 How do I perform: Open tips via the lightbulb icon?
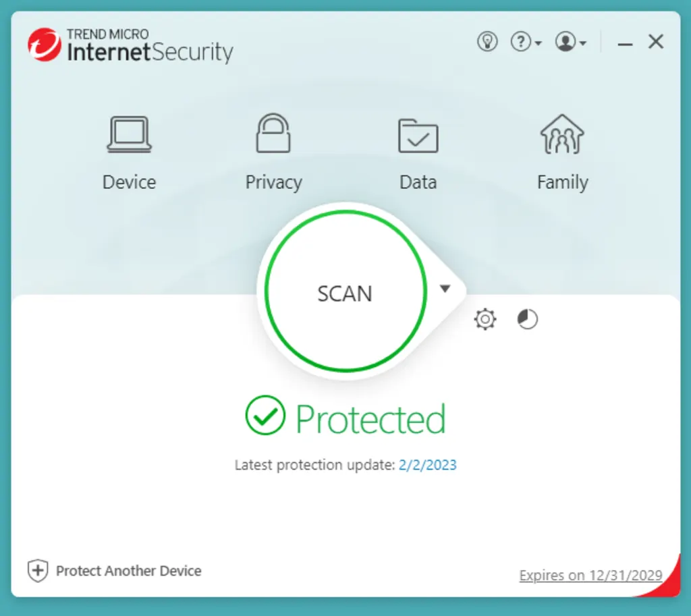pyautogui.click(x=487, y=41)
